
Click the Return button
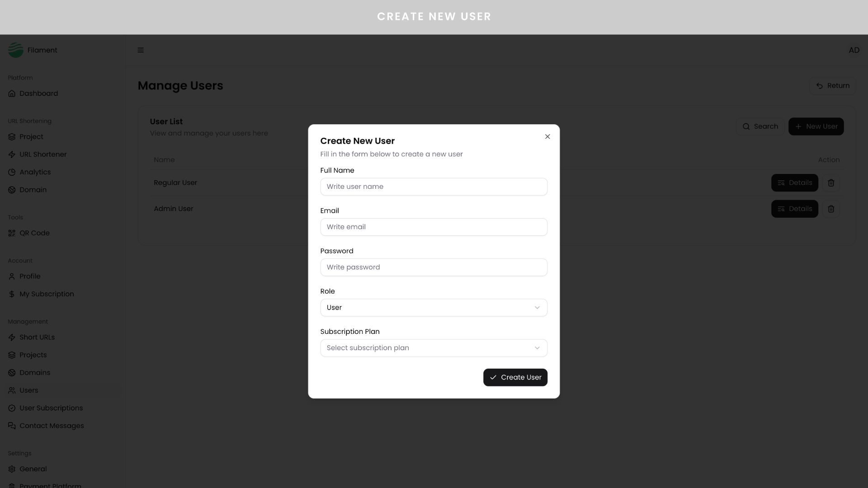(832, 86)
